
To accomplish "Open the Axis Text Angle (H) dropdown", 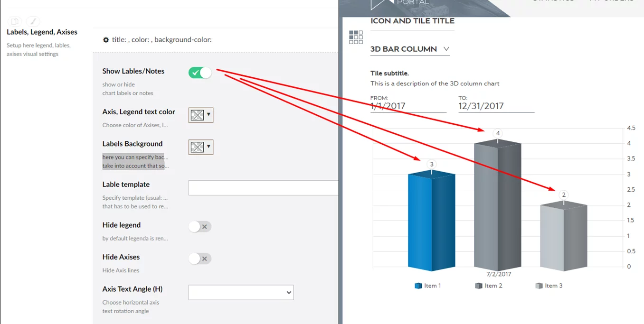I will coord(241,292).
